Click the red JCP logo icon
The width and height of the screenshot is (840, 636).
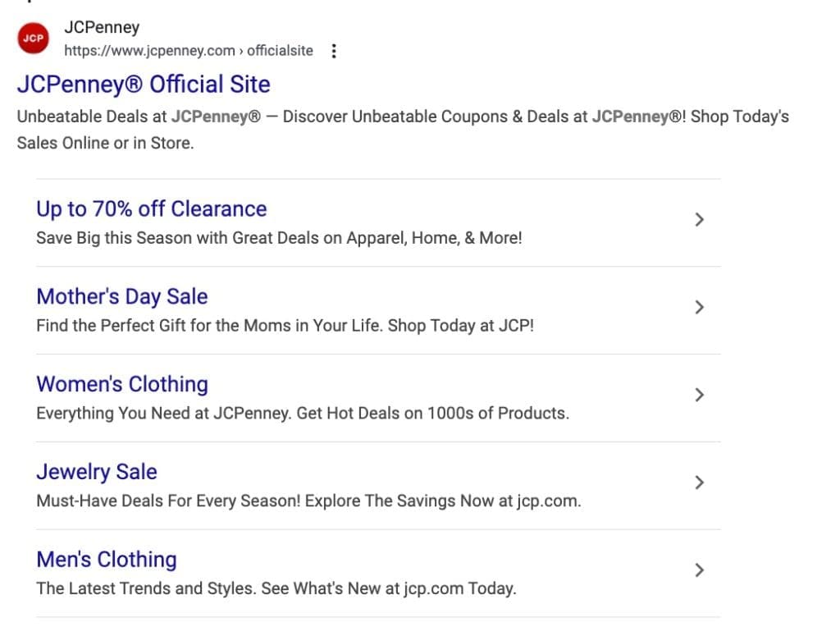[33, 38]
